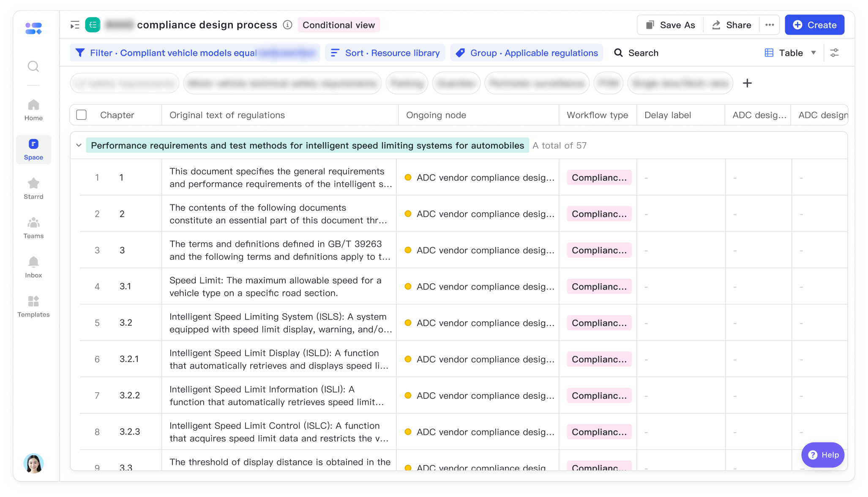Add new view with plus button
The width and height of the screenshot is (868, 497).
[x=747, y=83]
